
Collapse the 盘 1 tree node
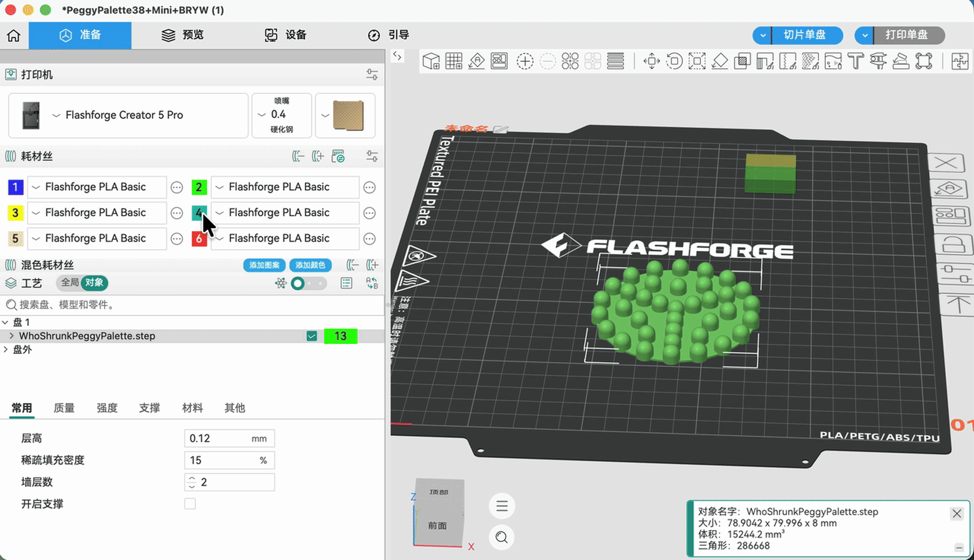pyautogui.click(x=6, y=322)
